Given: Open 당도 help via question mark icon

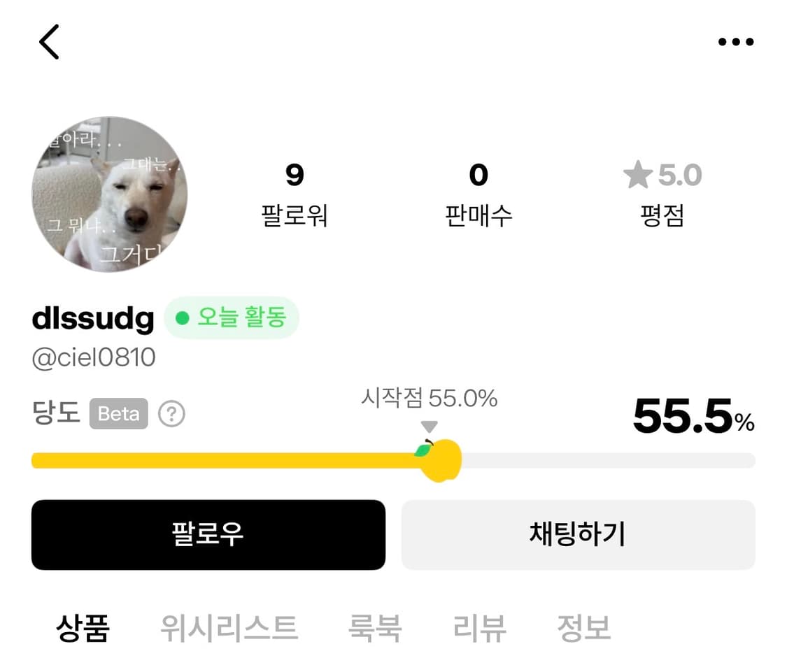Looking at the screenshot, I should 172,414.
